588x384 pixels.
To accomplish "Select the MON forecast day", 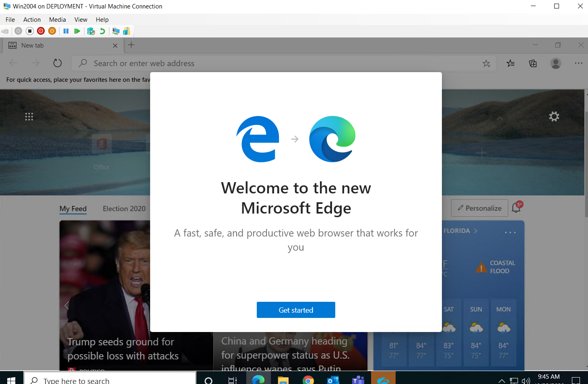I will [503, 333].
